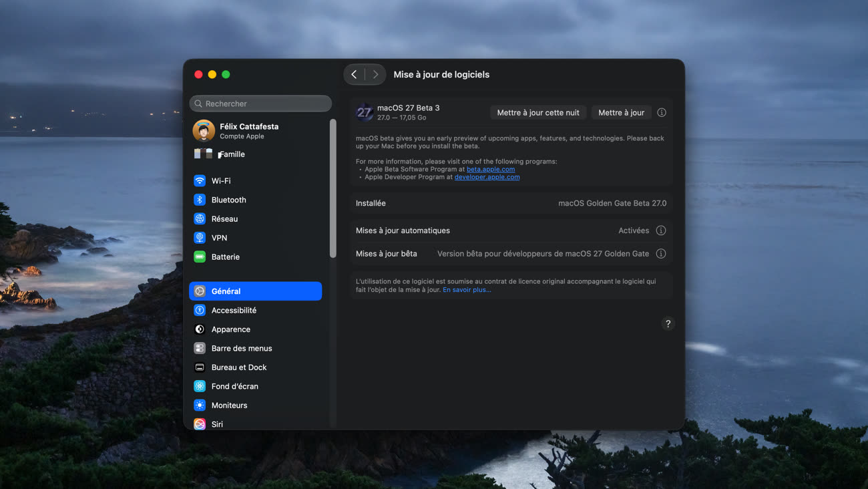Select the Général gear icon

point(200,291)
